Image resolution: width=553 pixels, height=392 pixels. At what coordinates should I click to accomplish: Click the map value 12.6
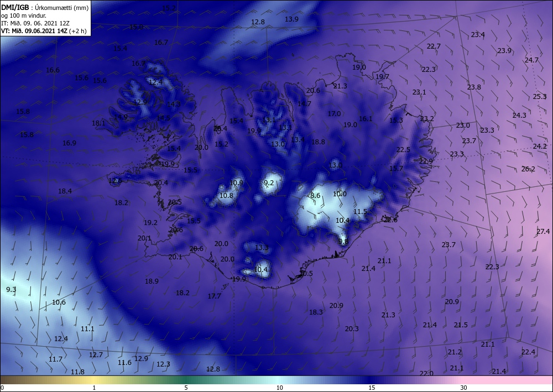click(115, 181)
